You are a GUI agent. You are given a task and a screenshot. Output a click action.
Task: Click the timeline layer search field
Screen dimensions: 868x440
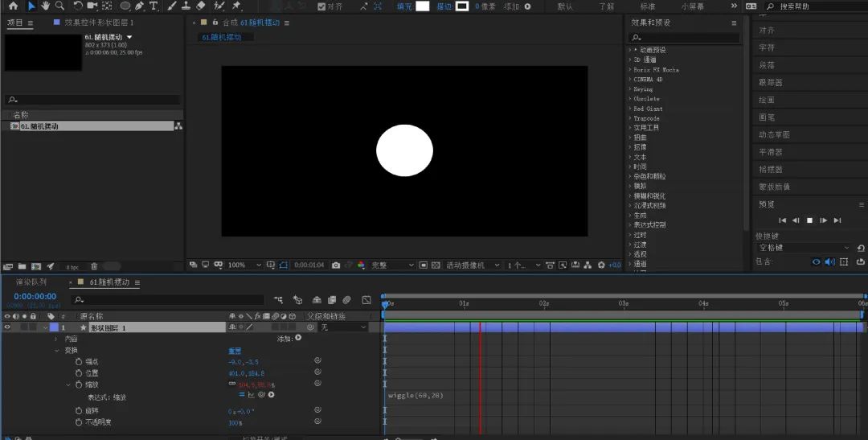click(x=168, y=300)
